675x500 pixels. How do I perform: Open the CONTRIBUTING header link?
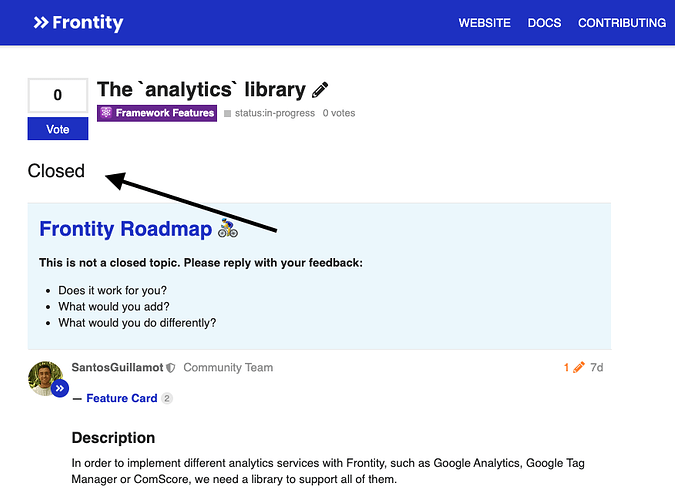coord(621,23)
